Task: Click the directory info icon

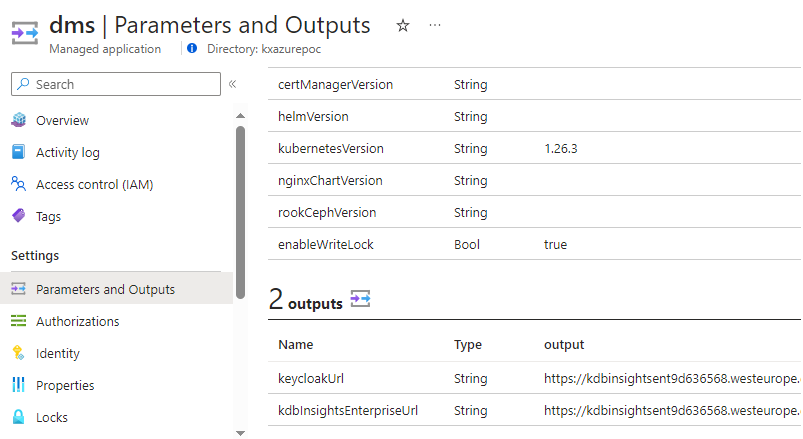Action: (x=192, y=49)
